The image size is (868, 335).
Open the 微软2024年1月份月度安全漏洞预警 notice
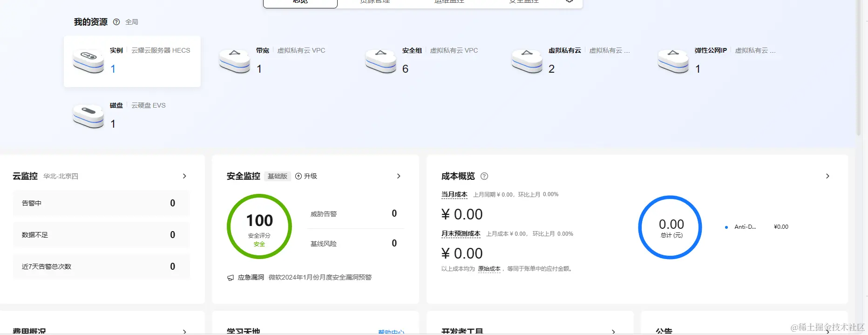point(320,277)
